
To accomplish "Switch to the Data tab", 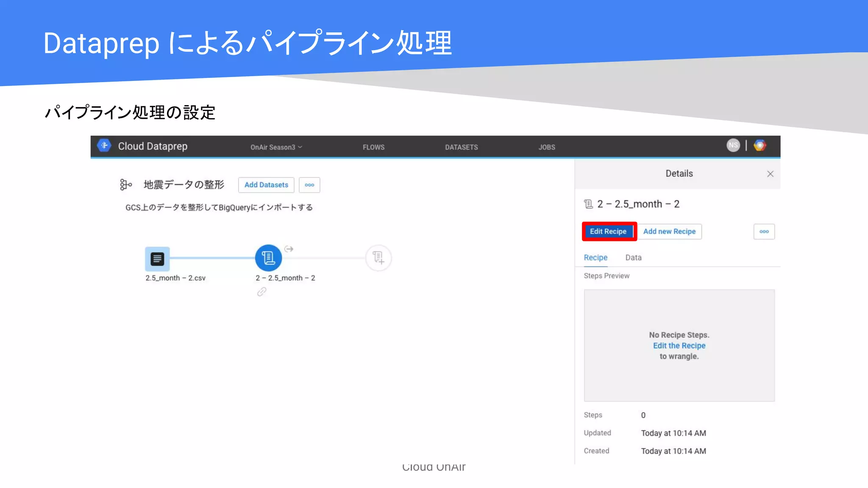I will click(x=633, y=258).
